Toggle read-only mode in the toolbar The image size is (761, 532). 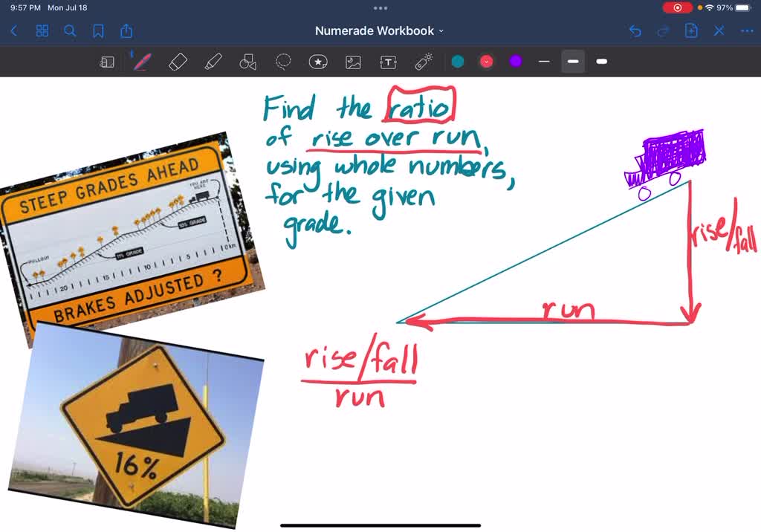coord(107,62)
